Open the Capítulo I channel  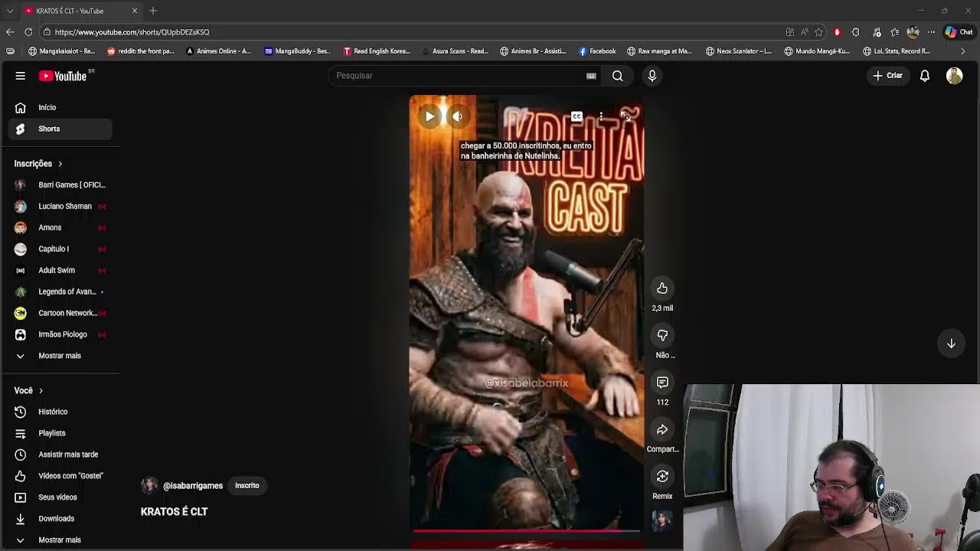[x=60, y=249]
